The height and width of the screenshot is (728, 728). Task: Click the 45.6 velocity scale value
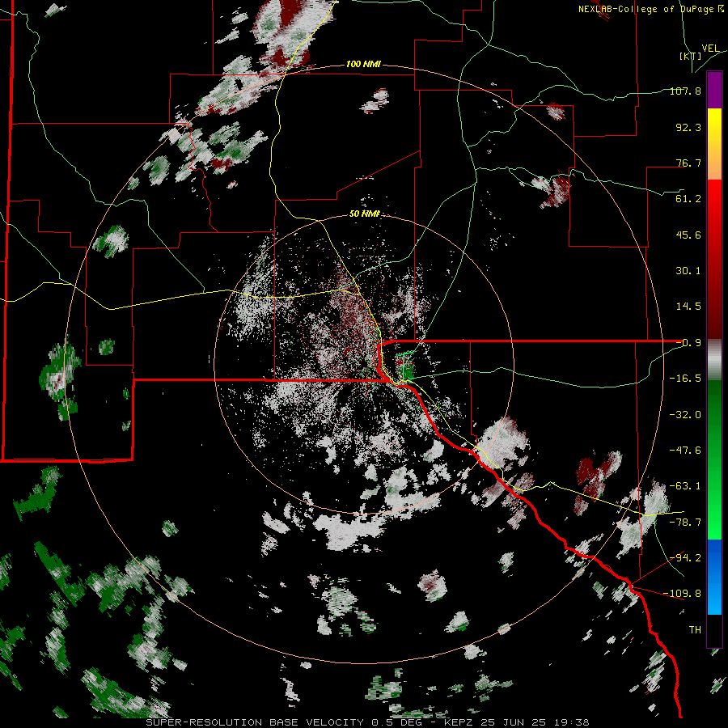point(688,235)
